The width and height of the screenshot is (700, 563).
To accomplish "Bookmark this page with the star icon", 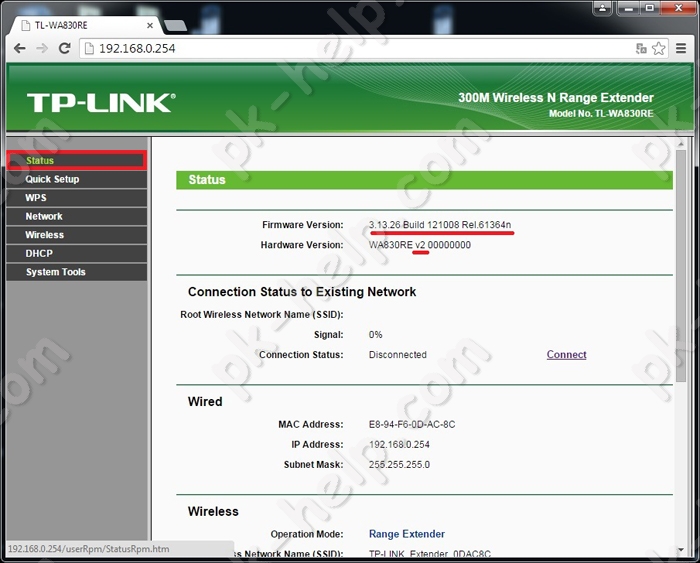I will (658, 48).
